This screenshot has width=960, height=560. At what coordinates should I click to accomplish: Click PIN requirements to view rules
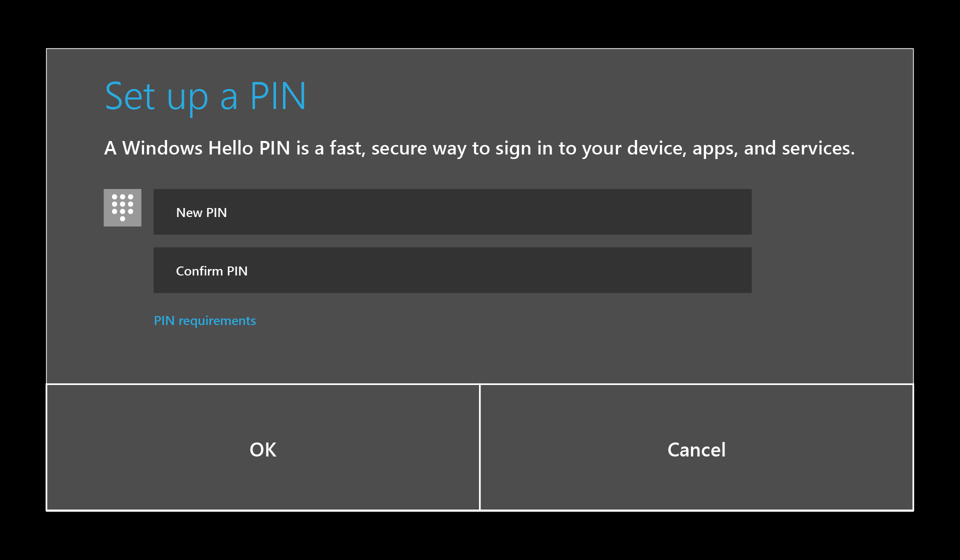(x=204, y=320)
